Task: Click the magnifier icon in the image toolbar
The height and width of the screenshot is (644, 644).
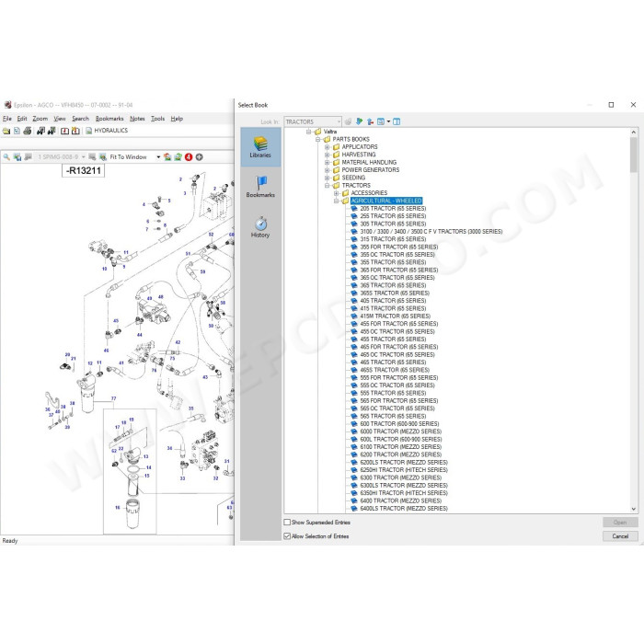Action: (6, 157)
